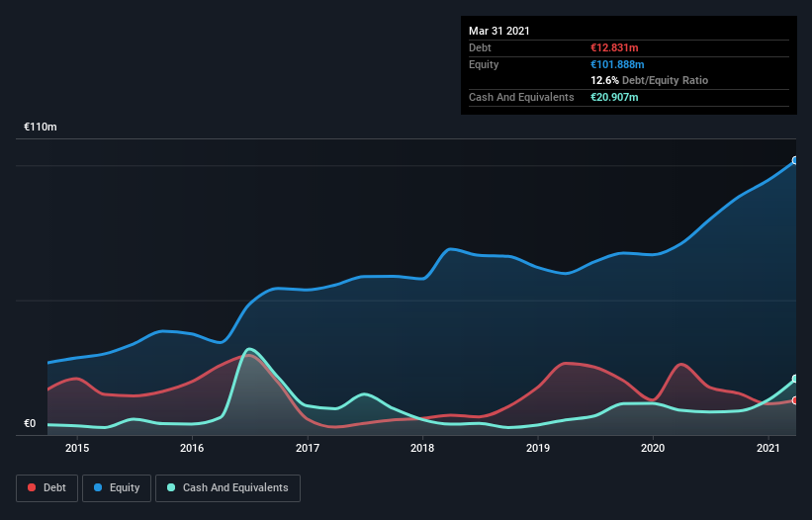This screenshot has height=520, width=812.
Task: Toggle the Debt legend button
Action: tap(47, 488)
